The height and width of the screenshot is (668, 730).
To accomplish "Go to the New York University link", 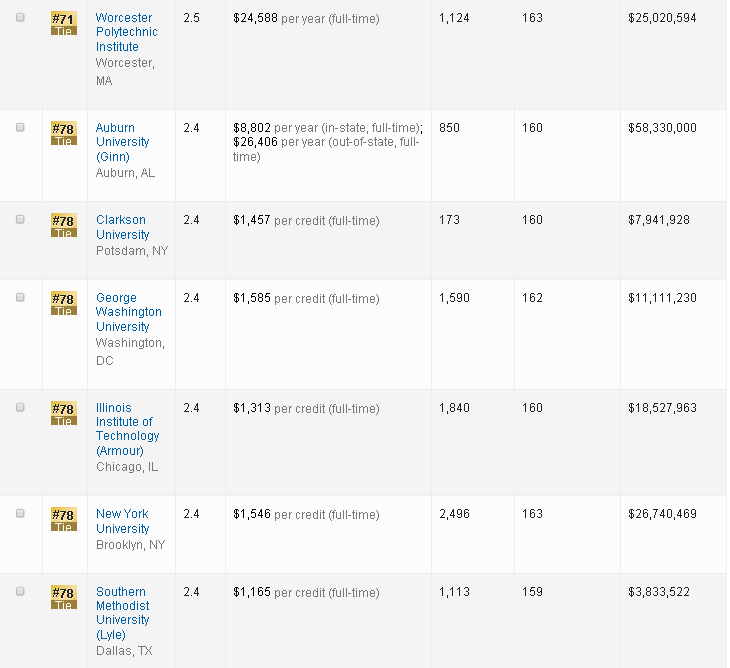I will [x=122, y=521].
